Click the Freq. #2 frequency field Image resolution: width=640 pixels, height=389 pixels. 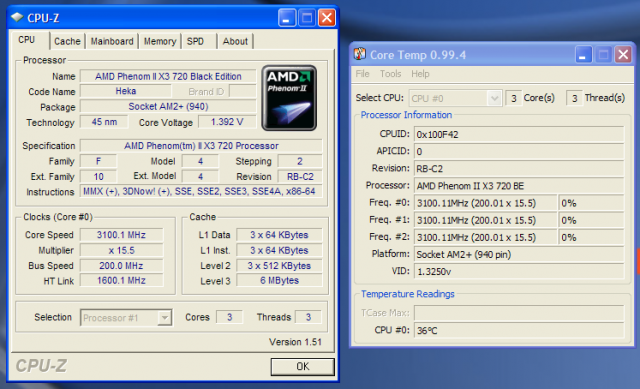tap(486, 237)
